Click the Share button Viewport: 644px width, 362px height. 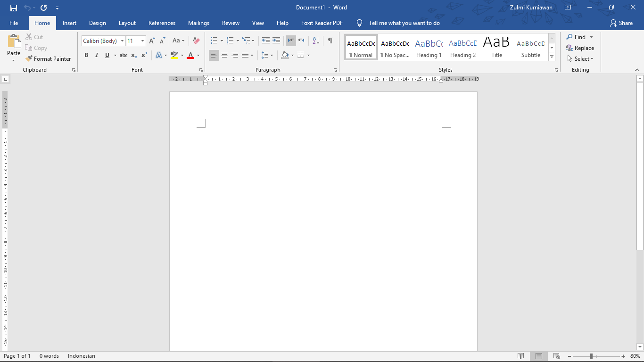(621, 23)
